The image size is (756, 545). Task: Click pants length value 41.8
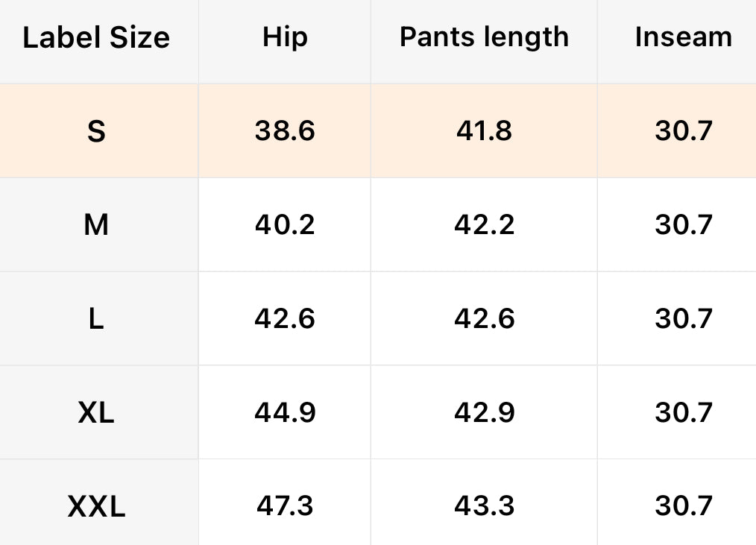coord(484,131)
